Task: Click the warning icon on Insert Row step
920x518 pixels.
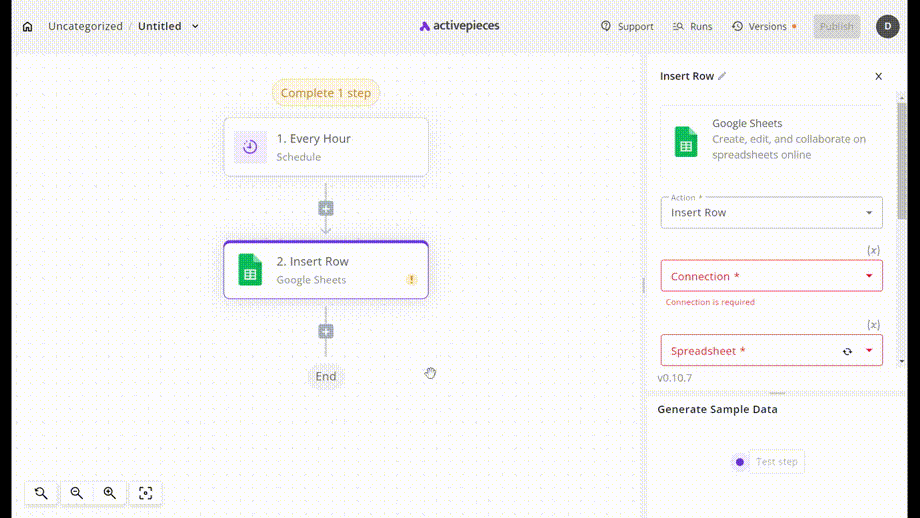Action: pyautogui.click(x=411, y=279)
